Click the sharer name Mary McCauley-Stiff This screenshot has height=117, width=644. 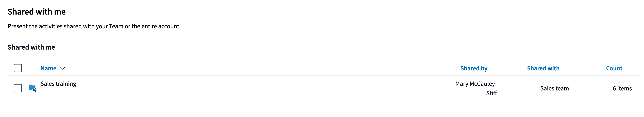click(x=476, y=88)
